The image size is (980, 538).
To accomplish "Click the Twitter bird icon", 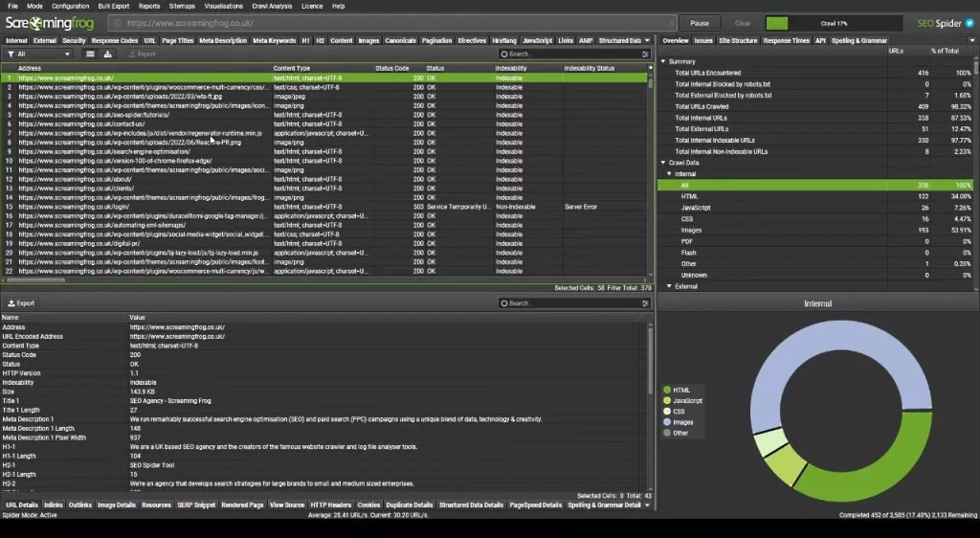I will (970, 23).
